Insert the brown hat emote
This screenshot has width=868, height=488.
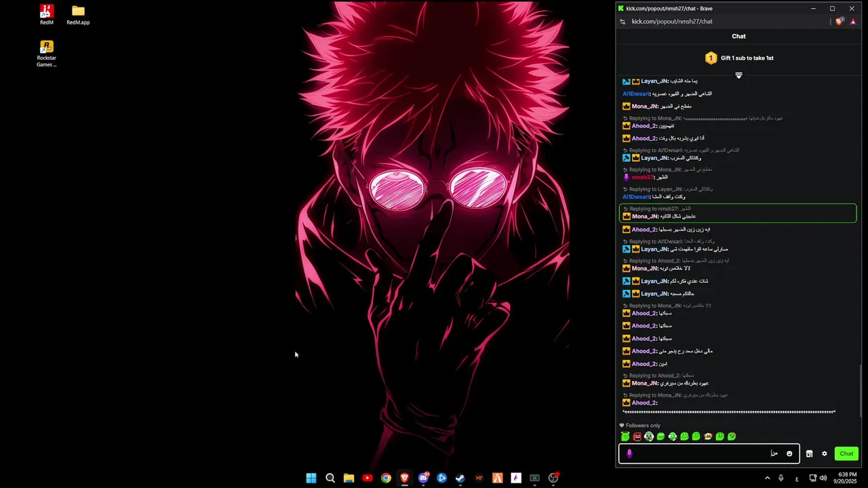coord(708,436)
